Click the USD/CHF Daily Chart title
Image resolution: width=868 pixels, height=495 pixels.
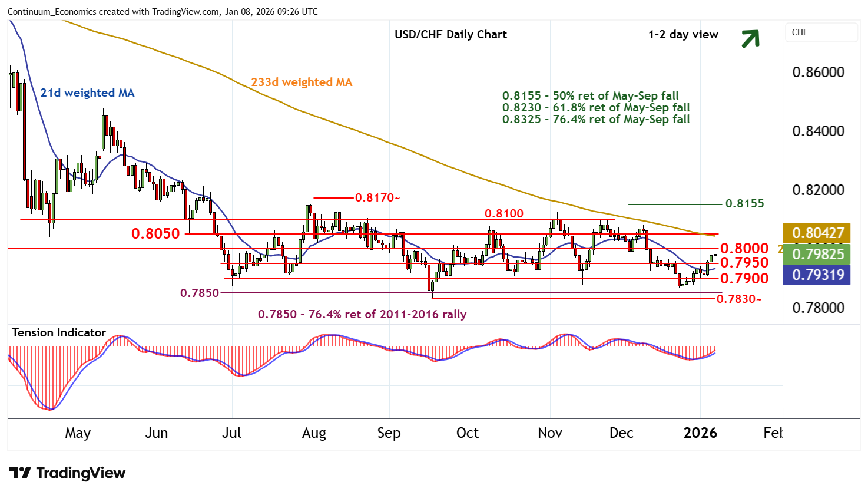pyautogui.click(x=450, y=34)
